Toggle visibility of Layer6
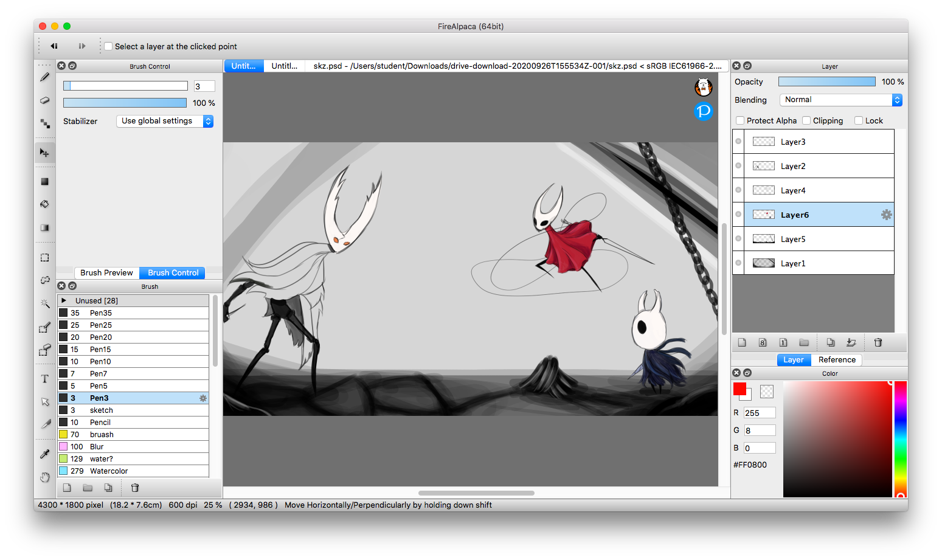 pos(738,215)
